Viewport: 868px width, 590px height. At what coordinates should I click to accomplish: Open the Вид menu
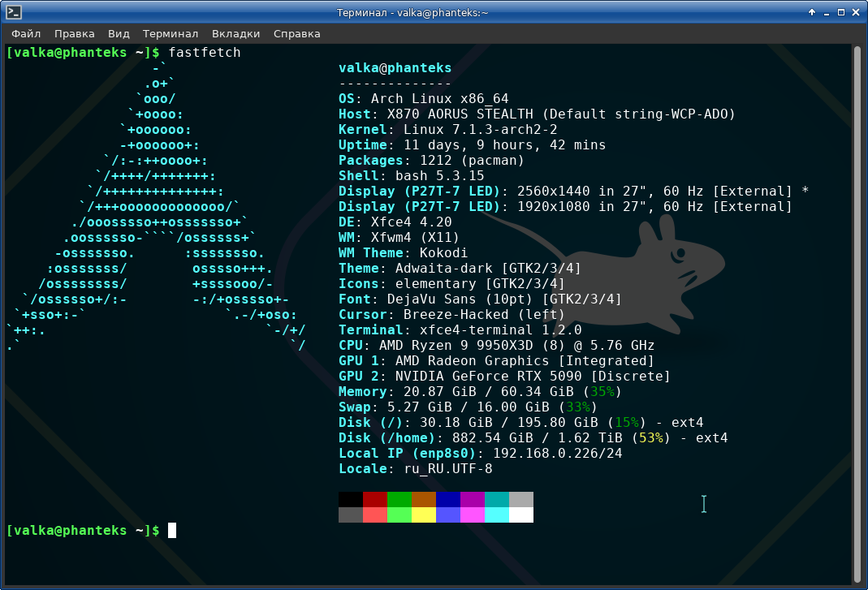click(119, 34)
